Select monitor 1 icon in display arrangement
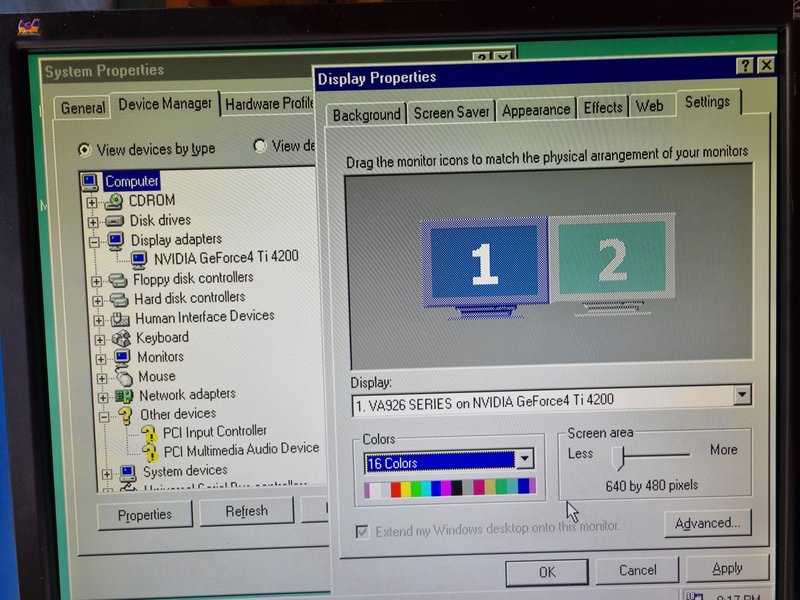The image size is (800, 600). [484, 268]
